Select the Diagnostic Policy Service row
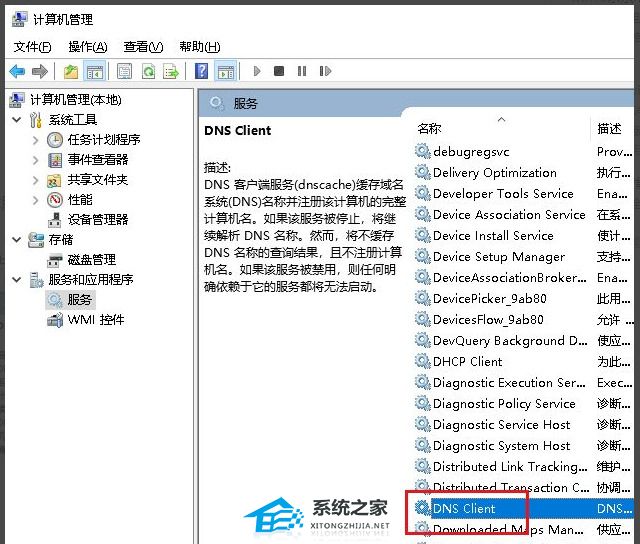Viewport: 640px width, 544px height. point(524,404)
